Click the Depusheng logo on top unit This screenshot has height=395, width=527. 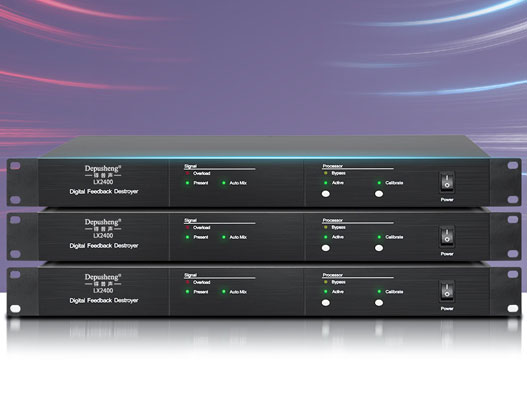point(103,168)
